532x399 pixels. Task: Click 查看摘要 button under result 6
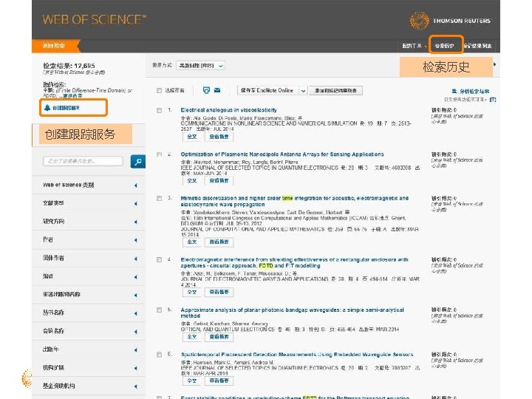219,381
